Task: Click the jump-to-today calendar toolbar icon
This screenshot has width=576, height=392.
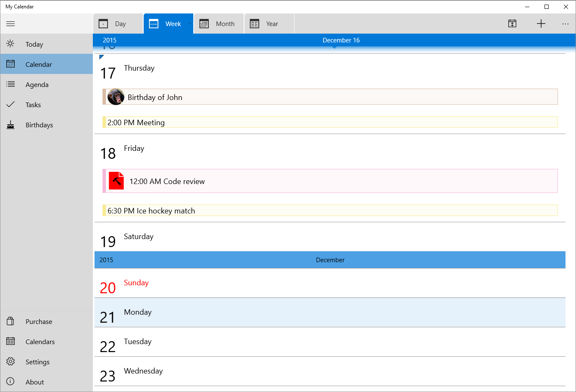Action: pyautogui.click(x=512, y=24)
